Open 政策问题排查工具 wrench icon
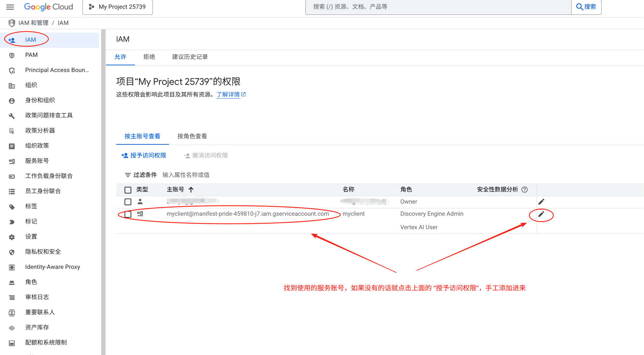This screenshot has height=355, width=644. click(12, 116)
